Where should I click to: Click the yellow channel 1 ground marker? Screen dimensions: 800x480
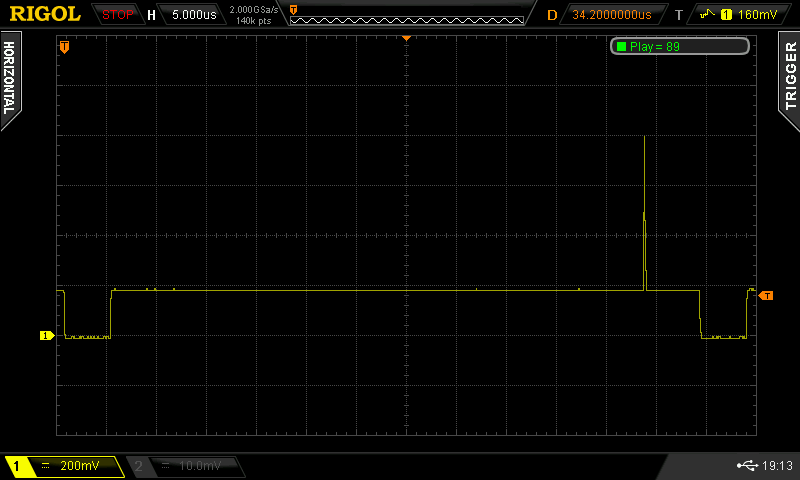45,336
